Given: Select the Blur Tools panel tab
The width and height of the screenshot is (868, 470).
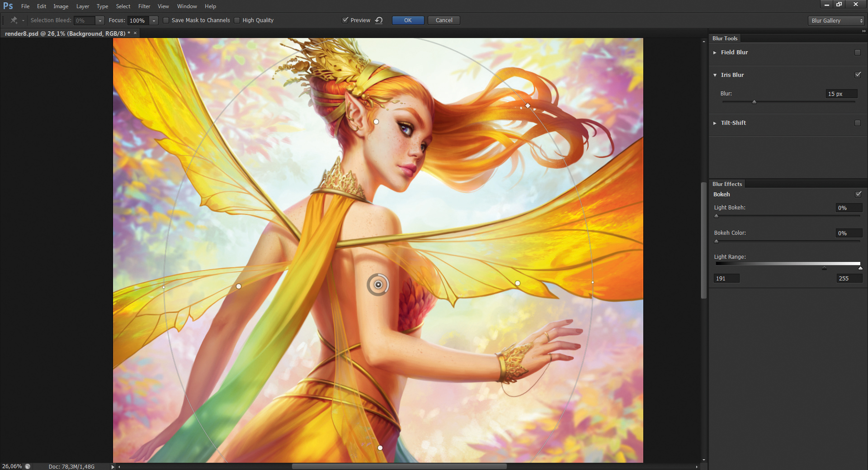Looking at the screenshot, I should pyautogui.click(x=725, y=38).
